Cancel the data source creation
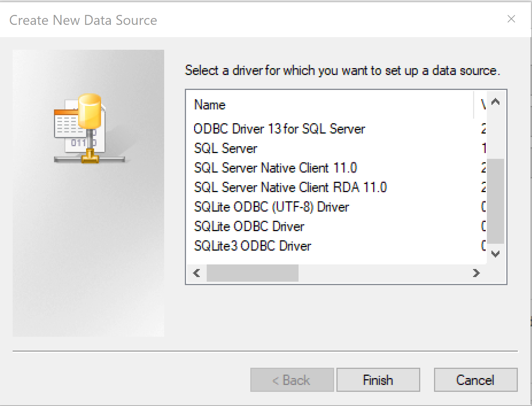 coord(475,380)
